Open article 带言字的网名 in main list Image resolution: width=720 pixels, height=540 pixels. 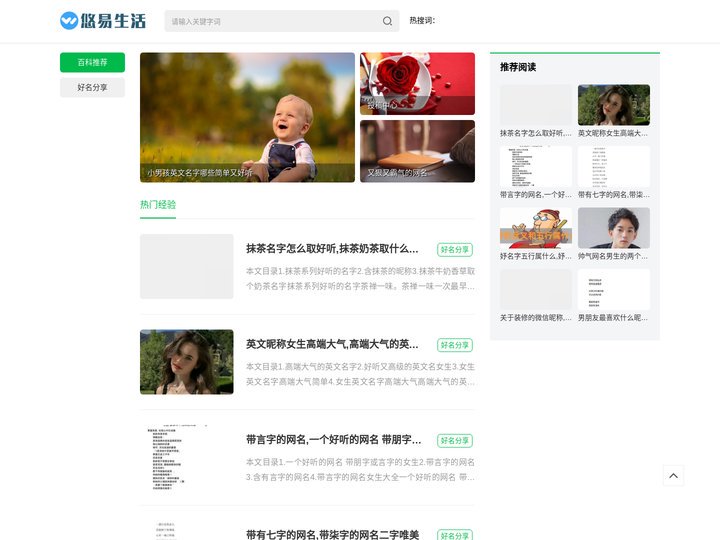[333, 440]
